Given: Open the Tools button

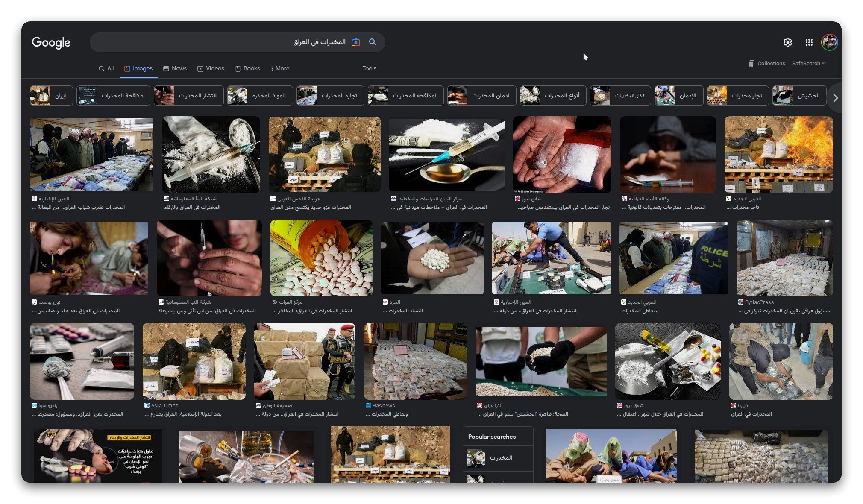Looking at the screenshot, I should (x=369, y=68).
